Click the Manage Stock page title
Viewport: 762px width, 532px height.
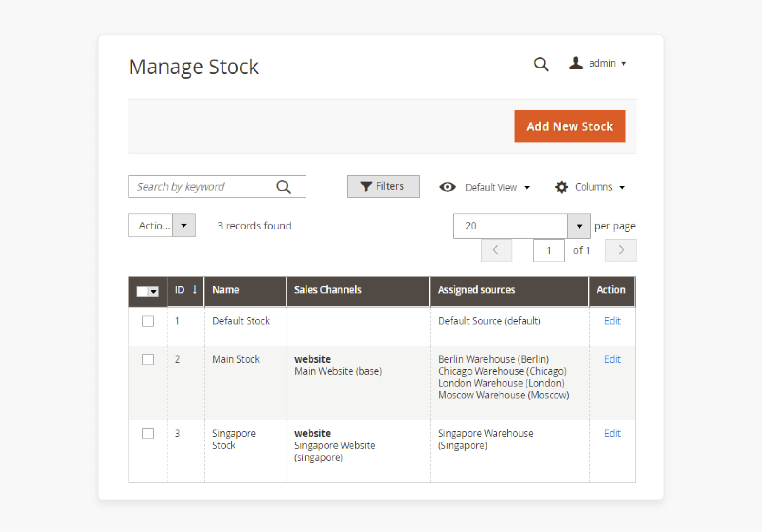click(194, 67)
